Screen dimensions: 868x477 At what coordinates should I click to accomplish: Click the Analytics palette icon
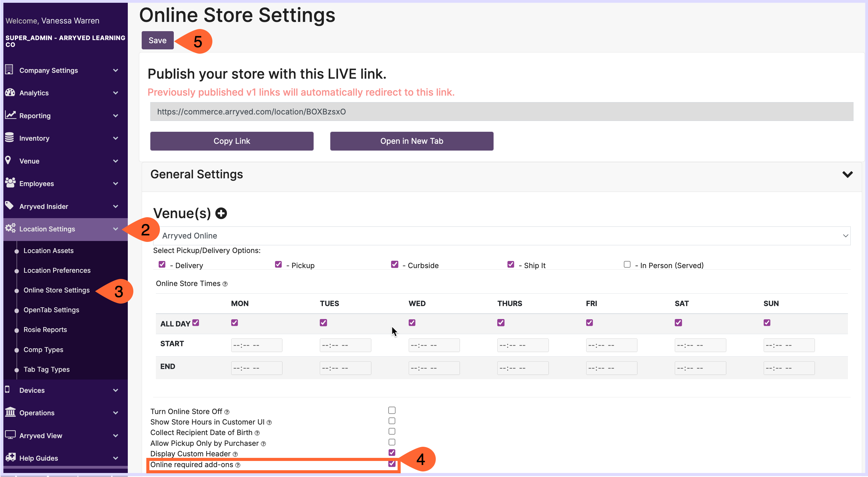tap(10, 92)
